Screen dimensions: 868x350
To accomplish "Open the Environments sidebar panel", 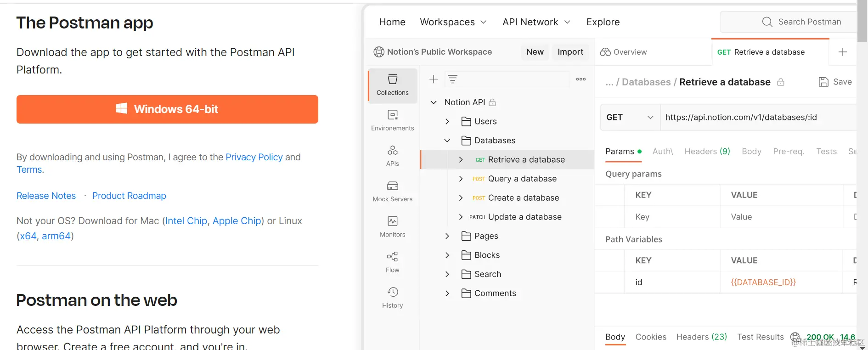I will 392,120.
